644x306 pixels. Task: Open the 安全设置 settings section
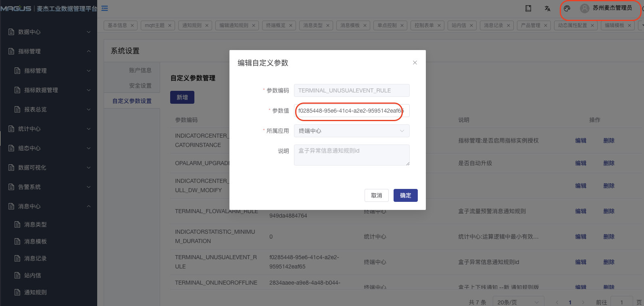[x=140, y=86]
